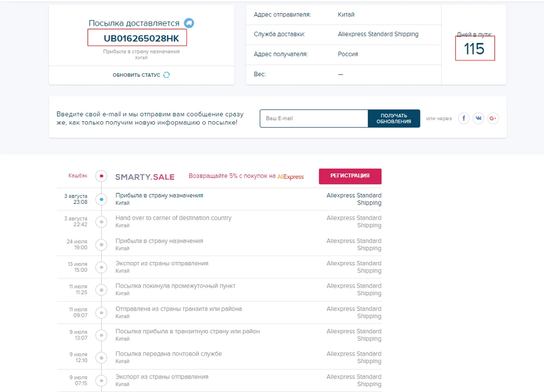Image resolution: width=544 pixels, height=392 pixels.
Task: Click the 'Дней в пути:' label
Action: coord(474,34)
